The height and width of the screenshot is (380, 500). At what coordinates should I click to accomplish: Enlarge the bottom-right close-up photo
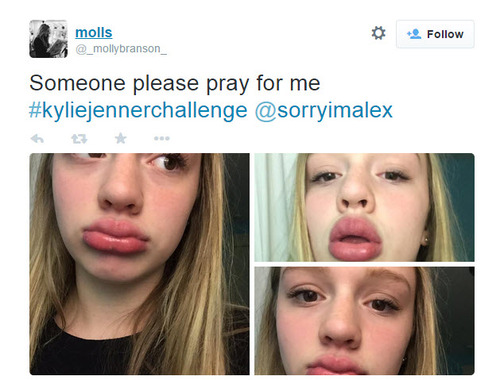364,321
